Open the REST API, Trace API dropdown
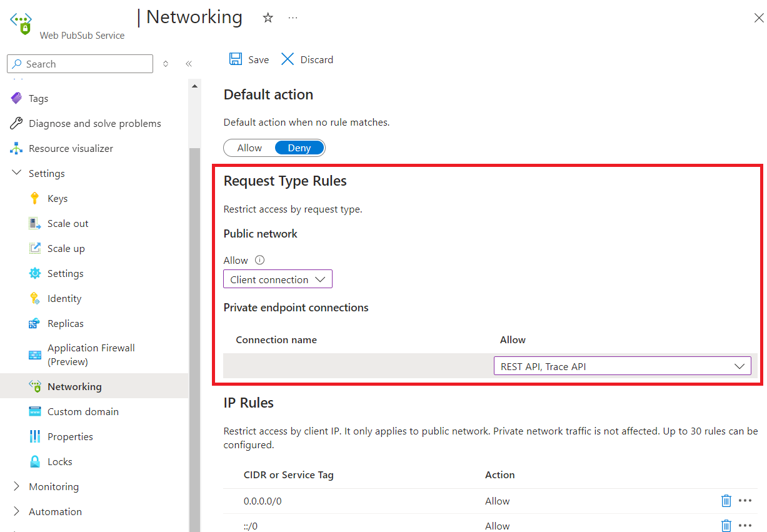767x532 pixels. point(622,366)
